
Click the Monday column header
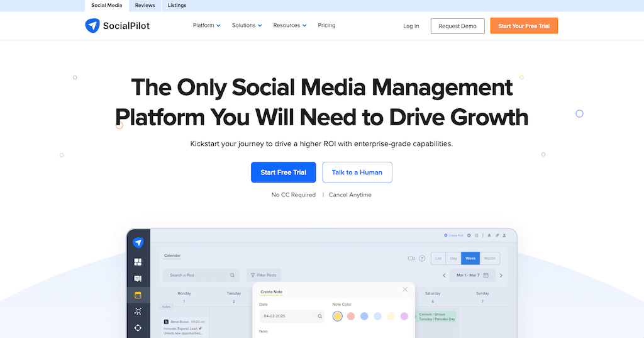pyautogui.click(x=184, y=293)
